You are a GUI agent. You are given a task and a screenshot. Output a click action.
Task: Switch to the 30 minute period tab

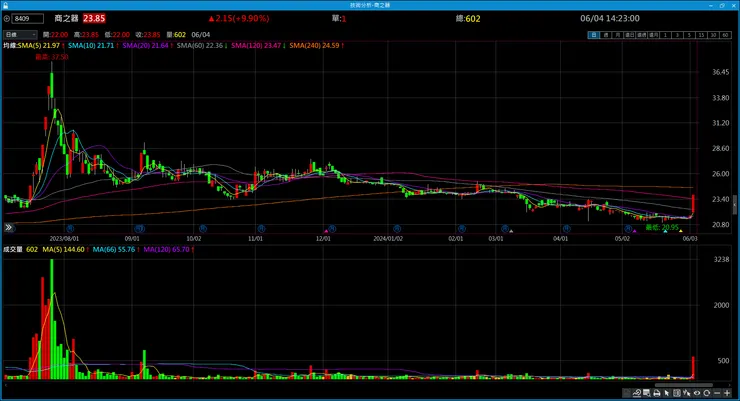(x=713, y=35)
